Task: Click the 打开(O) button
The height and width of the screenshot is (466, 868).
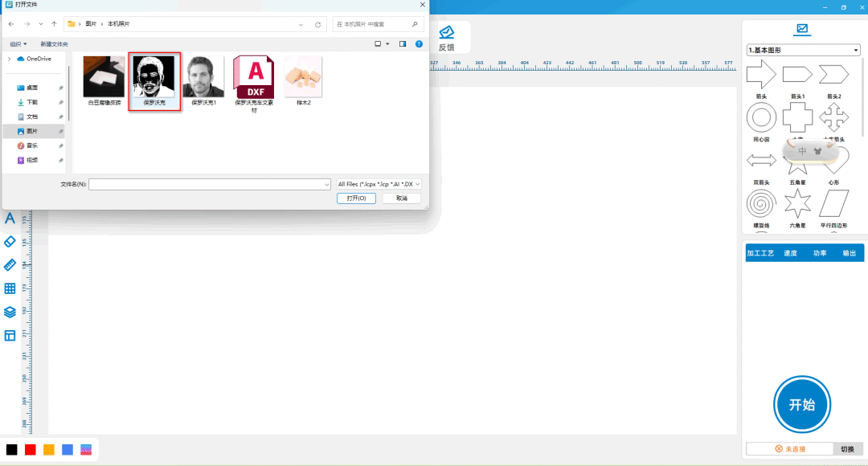Action: (x=356, y=198)
